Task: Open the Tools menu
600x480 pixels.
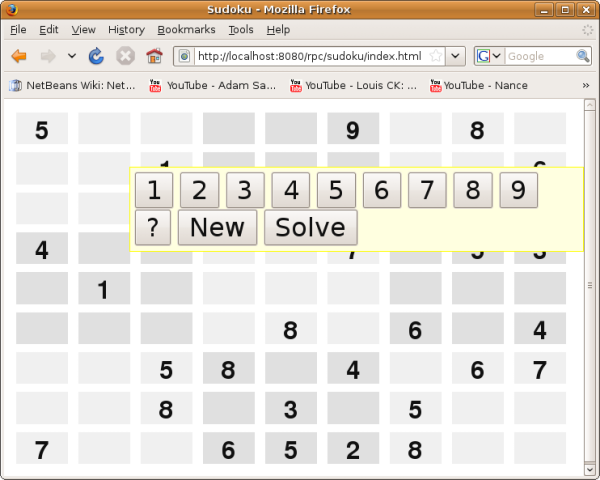Action: pos(241,30)
